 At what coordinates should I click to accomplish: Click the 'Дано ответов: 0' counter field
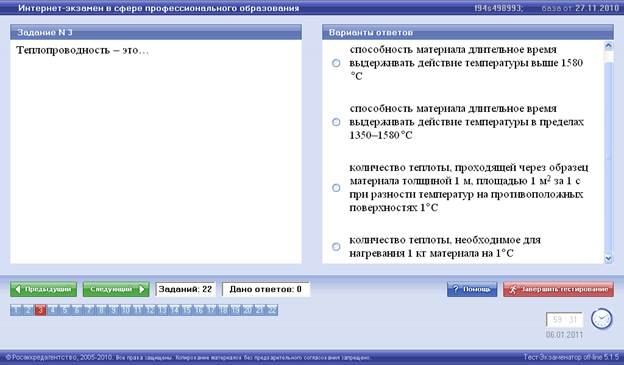[x=265, y=289]
